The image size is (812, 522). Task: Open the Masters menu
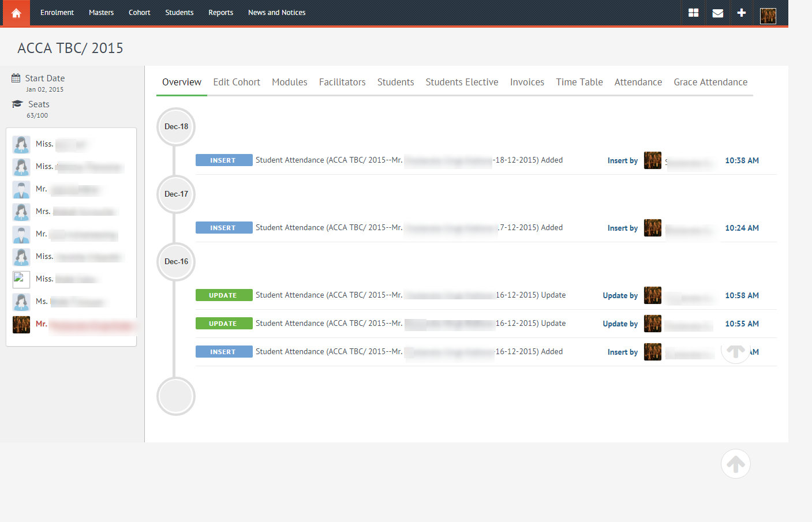101,13
